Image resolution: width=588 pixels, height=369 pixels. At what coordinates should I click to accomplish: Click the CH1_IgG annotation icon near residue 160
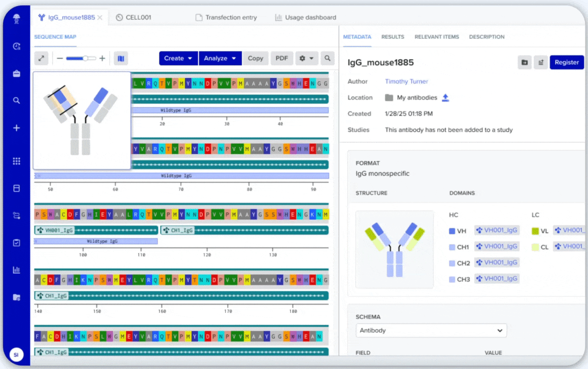pos(41,296)
